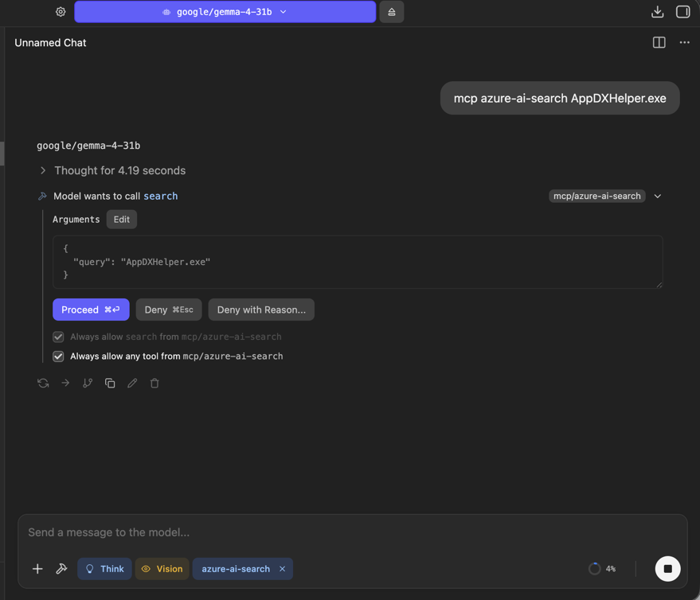Image resolution: width=700 pixels, height=600 pixels.
Task: Click the delete message trash icon
Action: point(154,384)
